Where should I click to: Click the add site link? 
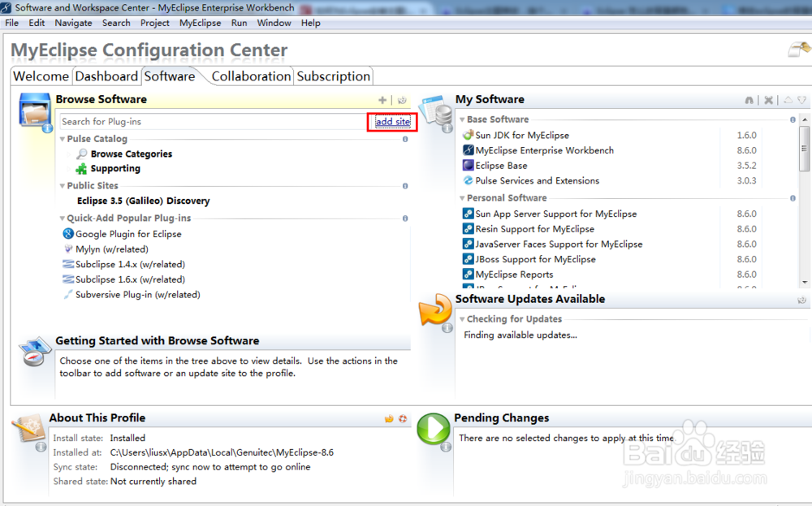tap(392, 122)
